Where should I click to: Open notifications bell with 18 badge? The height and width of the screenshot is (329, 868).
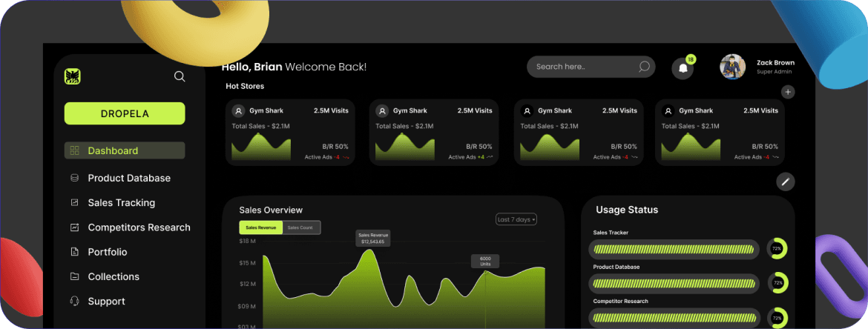pos(683,68)
